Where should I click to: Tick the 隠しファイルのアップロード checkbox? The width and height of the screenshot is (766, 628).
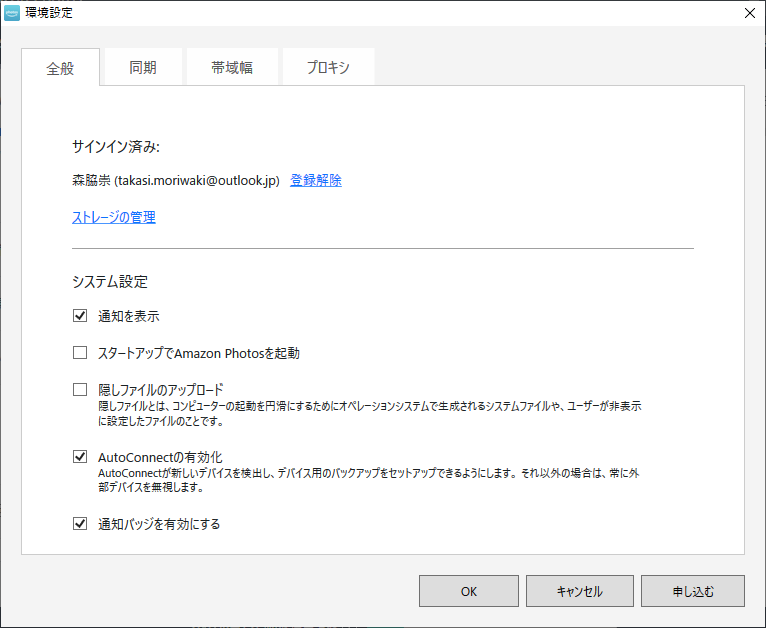click(80, 390)
